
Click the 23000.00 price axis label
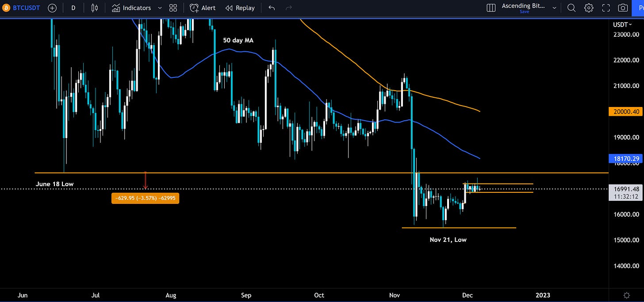pyautogui.click(x=626, y=34)
